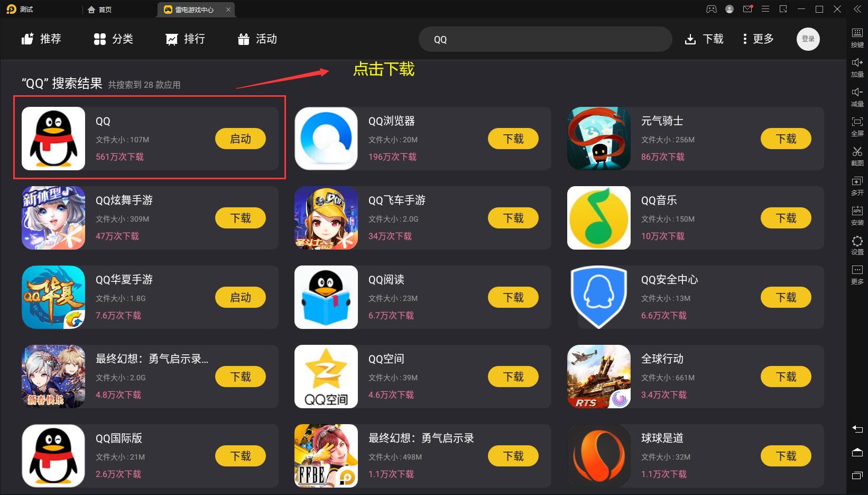Increase volume with the 加量 icon

click(x=857, y=67)
